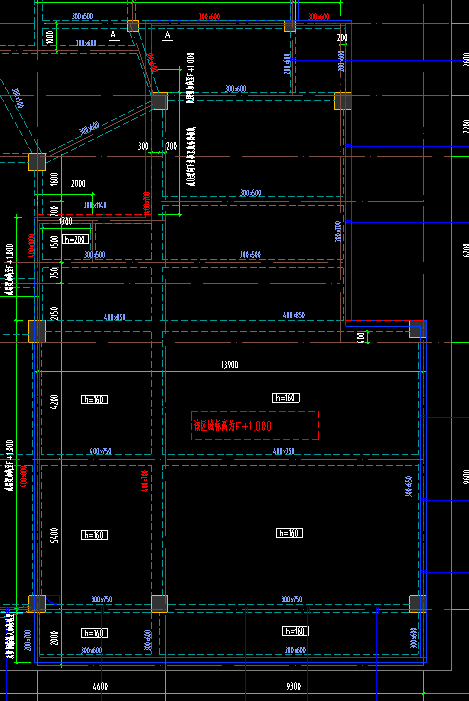The height and width of the screenshot is (701, 469).
Task: Click the 1500 vertical dimension text
Action: coord(55,242)
